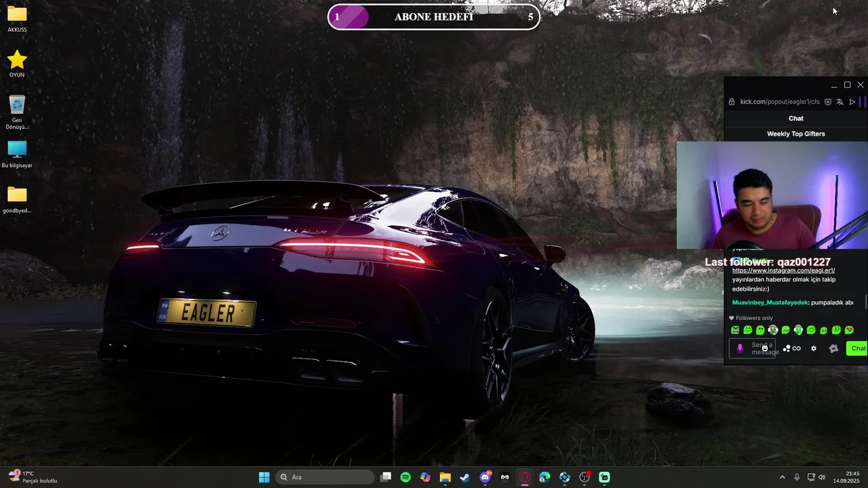Screen dimensions: 868x488
Task: Open the AKKUSS folder on the desktop
Action: pyautogui.click(x=17, y=19)
